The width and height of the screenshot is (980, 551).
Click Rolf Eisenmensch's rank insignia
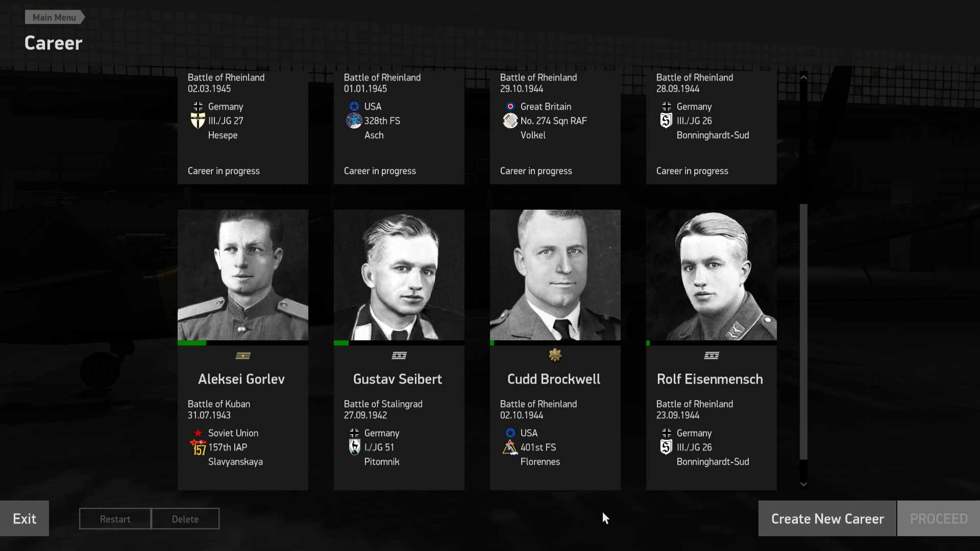pyautogui.click(x=712, y=356)
